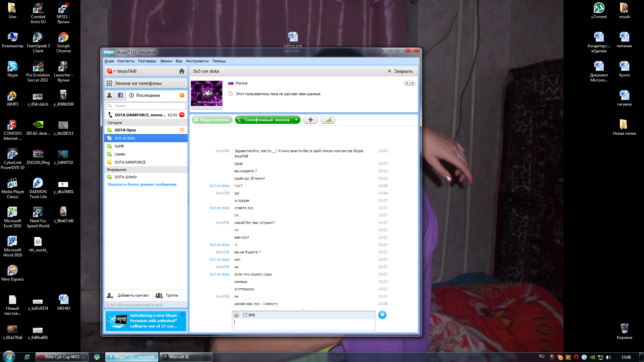
Task: Switch to the Recent (Последние) tab
Action: 148,95
